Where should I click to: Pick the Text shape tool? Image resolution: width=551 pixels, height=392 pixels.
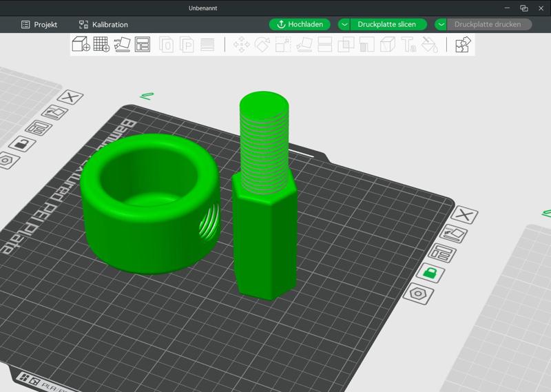(x=408, y=45)
